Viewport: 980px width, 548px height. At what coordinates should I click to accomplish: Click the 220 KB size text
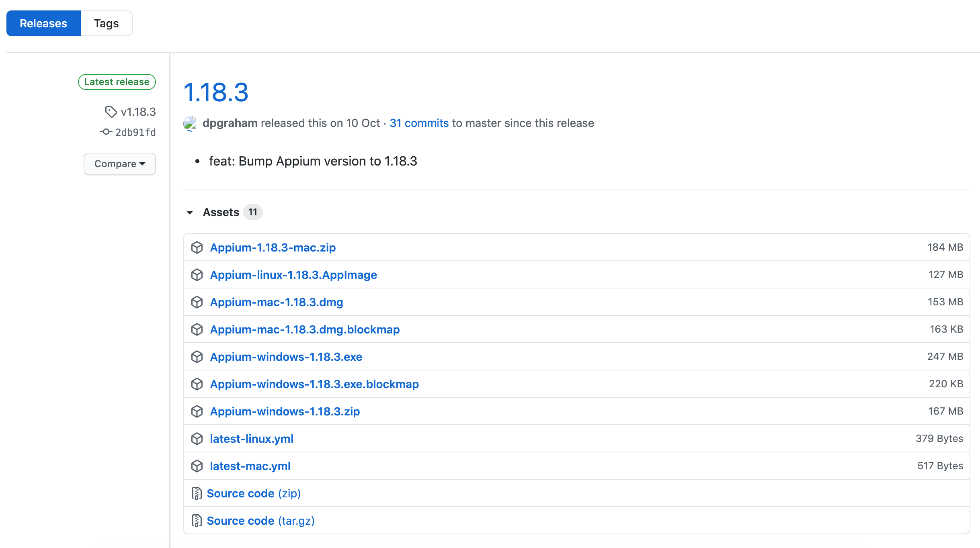(x=946, y=384)
